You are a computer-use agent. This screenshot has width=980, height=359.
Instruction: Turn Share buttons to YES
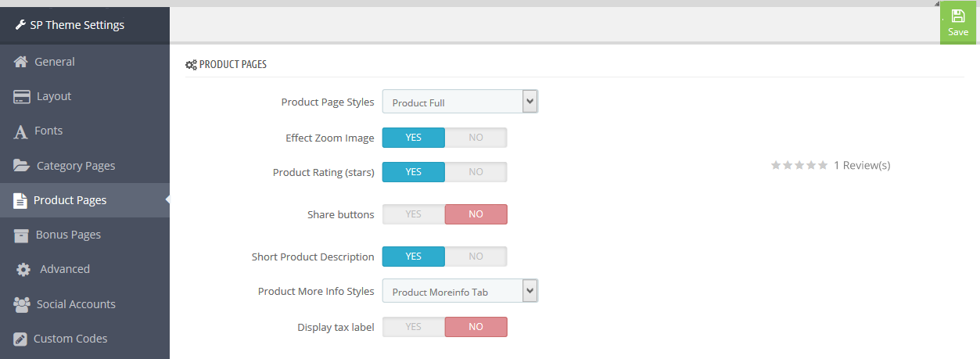[x=413, y=214]
